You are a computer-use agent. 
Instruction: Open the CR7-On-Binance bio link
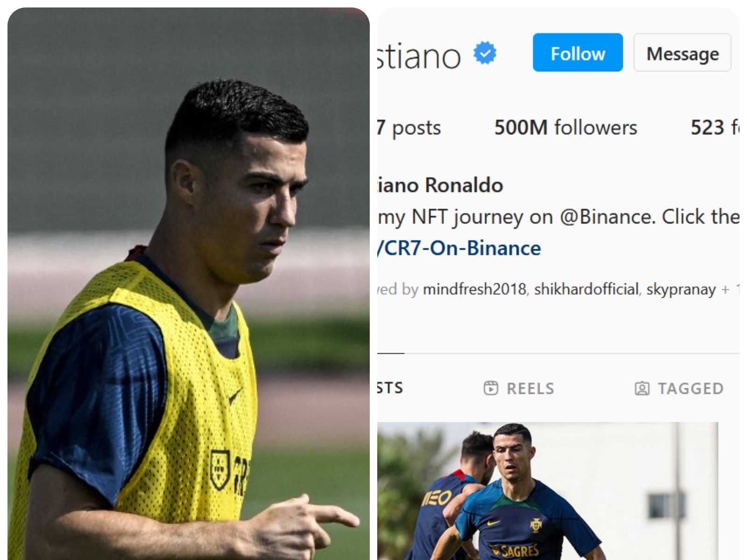tap(459, 248)
